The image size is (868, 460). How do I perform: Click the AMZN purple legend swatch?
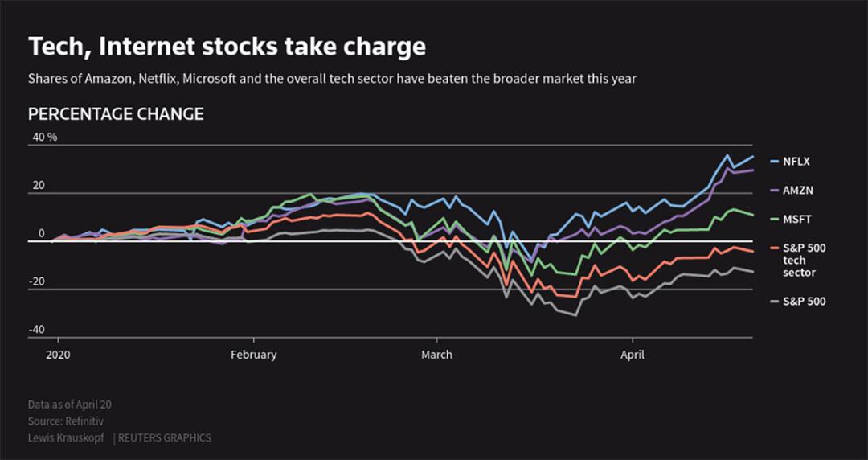pyautogui.click(x=775, y=190)
